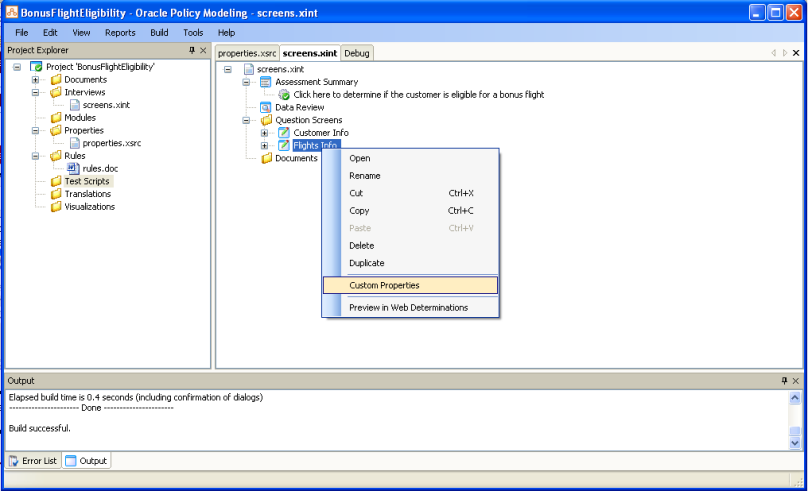
Task: Close the Project Explorer panel
Action: click(203, 50)
